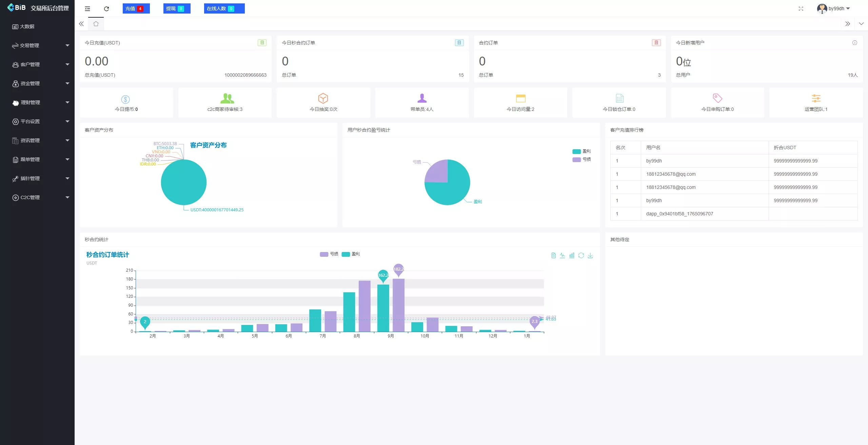
Task: Open the home tab icon
Action: (96, 24)
